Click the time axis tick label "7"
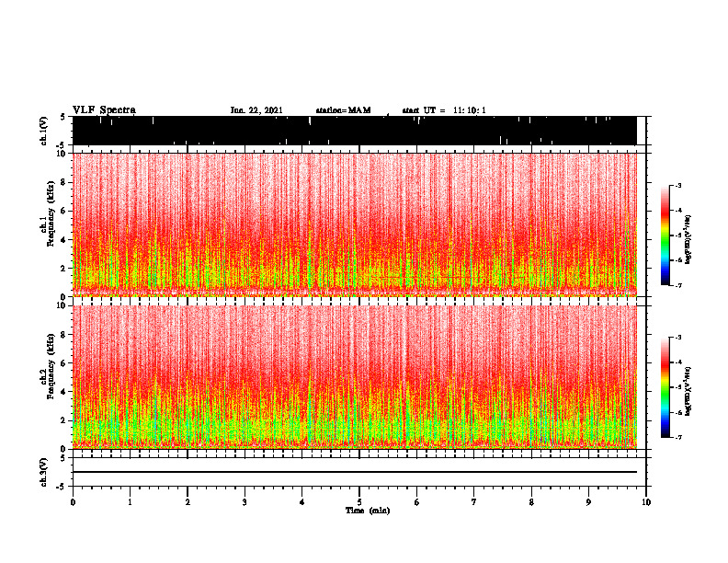The image size is (728, 563). (474, 502)
